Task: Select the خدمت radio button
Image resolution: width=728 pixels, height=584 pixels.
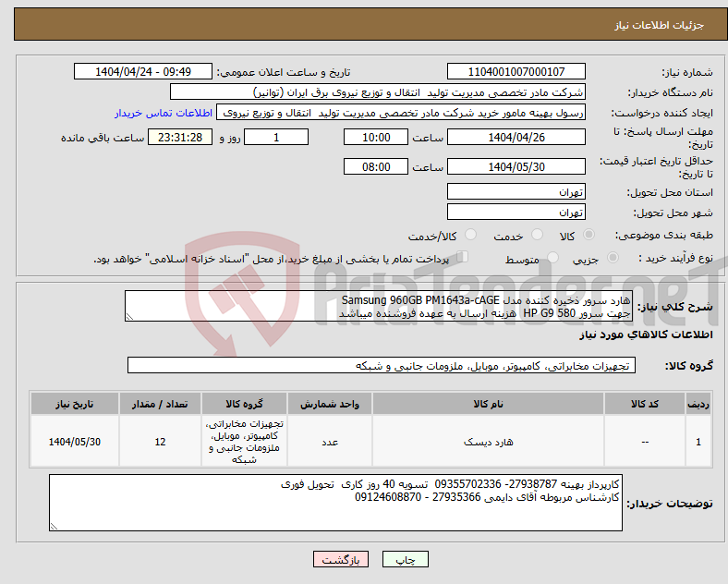Action: [537, 235]
